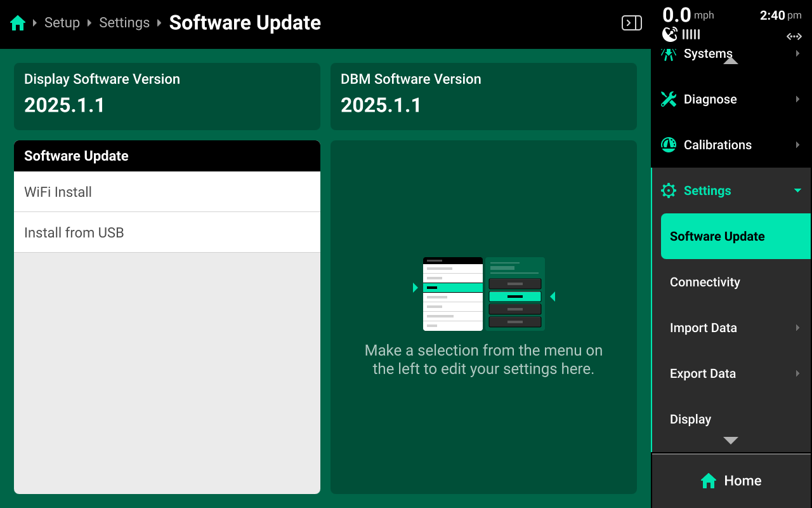
Task: Open the Diagnose menu item
Action: (731, 99)
